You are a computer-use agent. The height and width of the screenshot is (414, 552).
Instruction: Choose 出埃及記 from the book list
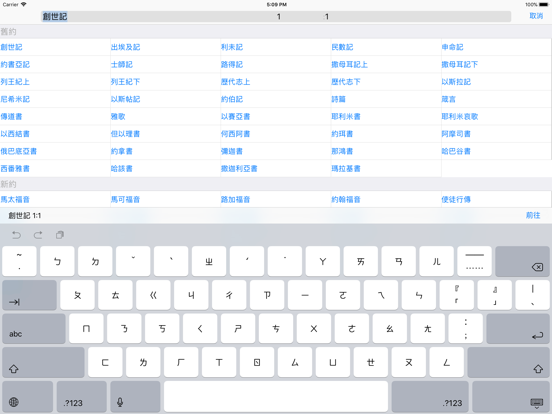pos(125,47)
